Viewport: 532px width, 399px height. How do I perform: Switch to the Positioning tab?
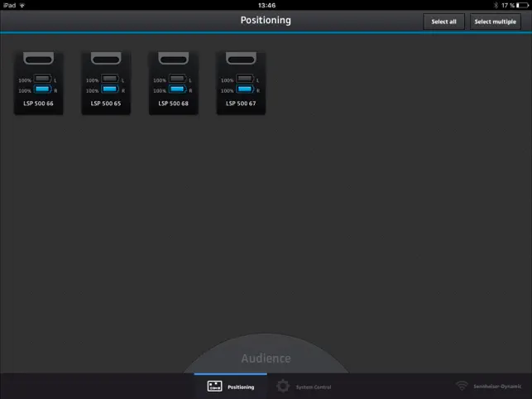pos(231,386)
